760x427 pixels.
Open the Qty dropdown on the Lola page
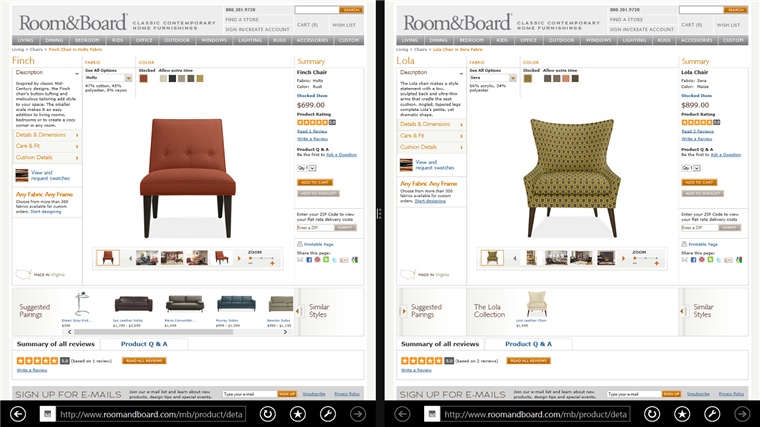(691, 168)
